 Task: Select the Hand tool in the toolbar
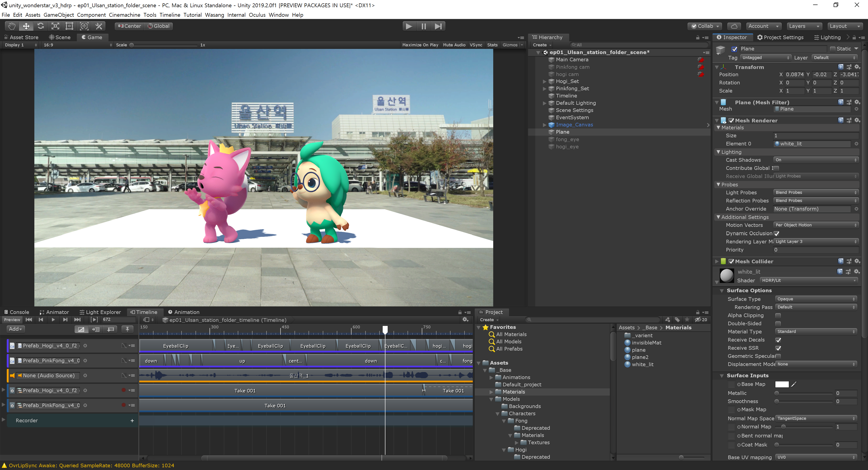click(12, 26)
